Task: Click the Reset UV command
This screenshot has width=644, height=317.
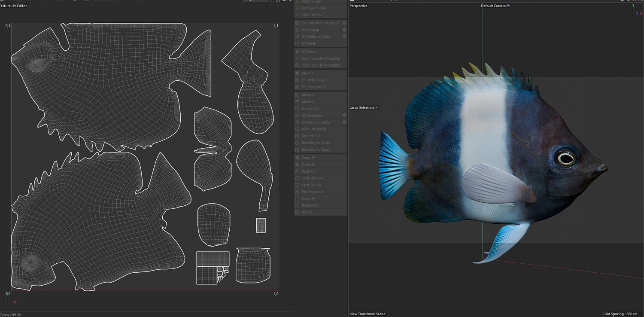Action: (321, 171)
